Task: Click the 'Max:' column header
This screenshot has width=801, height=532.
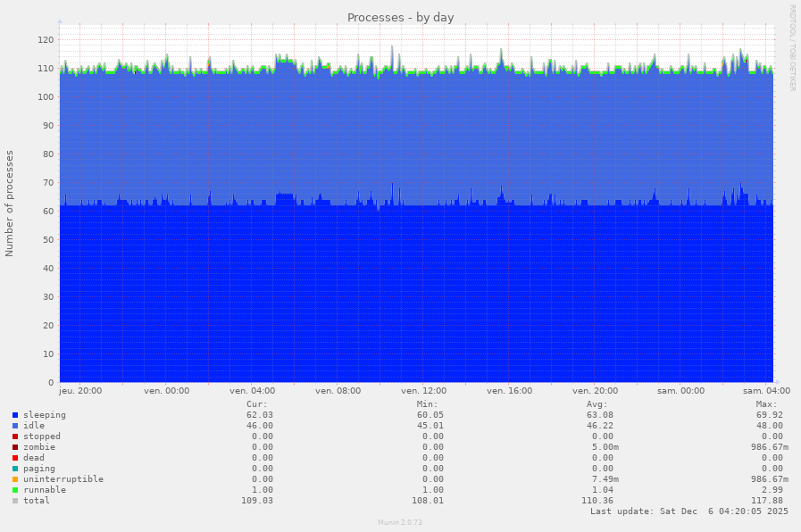Action: coord(766,404)
